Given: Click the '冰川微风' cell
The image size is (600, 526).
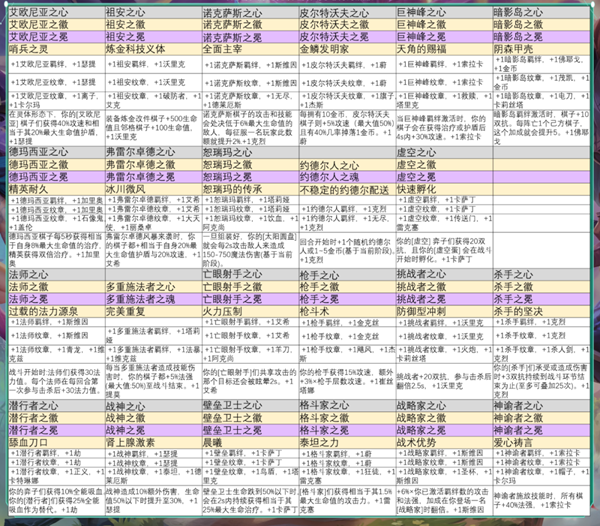Looking at the screenshot, I should pyautogui.click(x=153, y=189).
